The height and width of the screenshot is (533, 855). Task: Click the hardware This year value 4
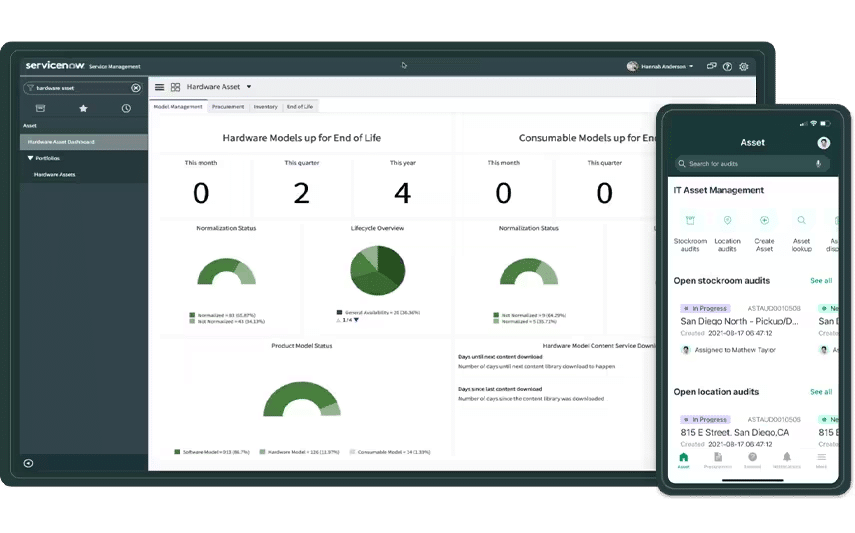point(402,193)
